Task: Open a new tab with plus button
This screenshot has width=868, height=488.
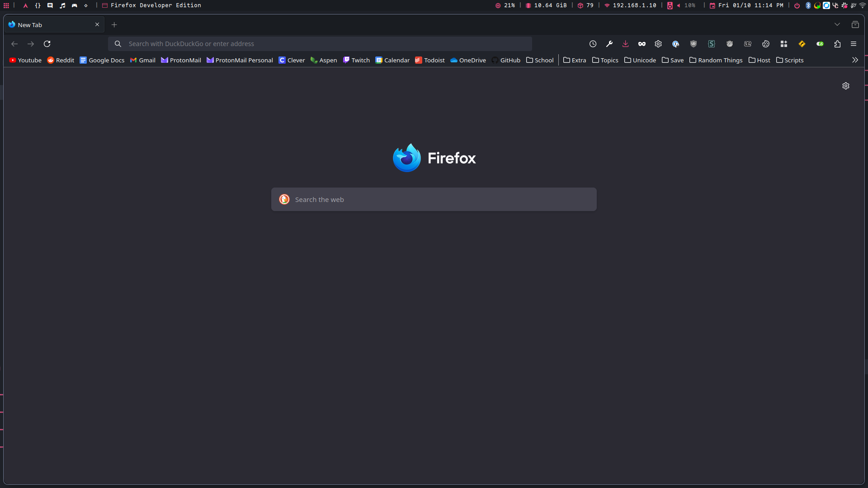Action: click(114, 25)
